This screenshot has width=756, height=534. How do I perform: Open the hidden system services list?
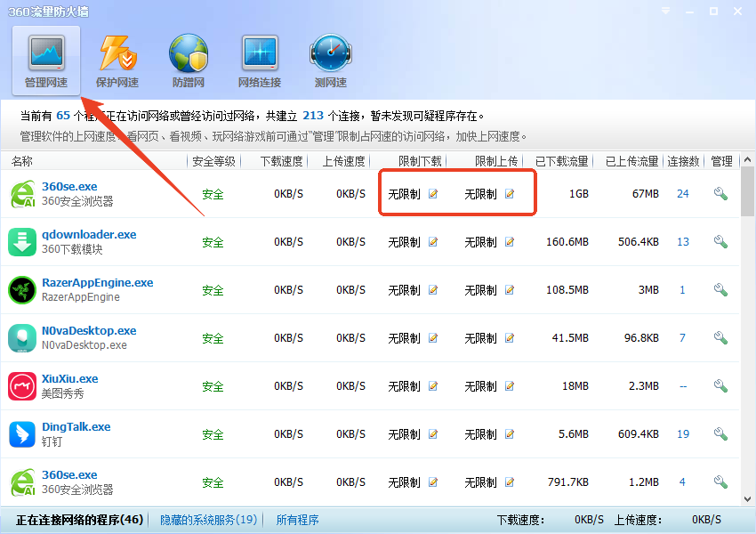(x=207, y=519)
